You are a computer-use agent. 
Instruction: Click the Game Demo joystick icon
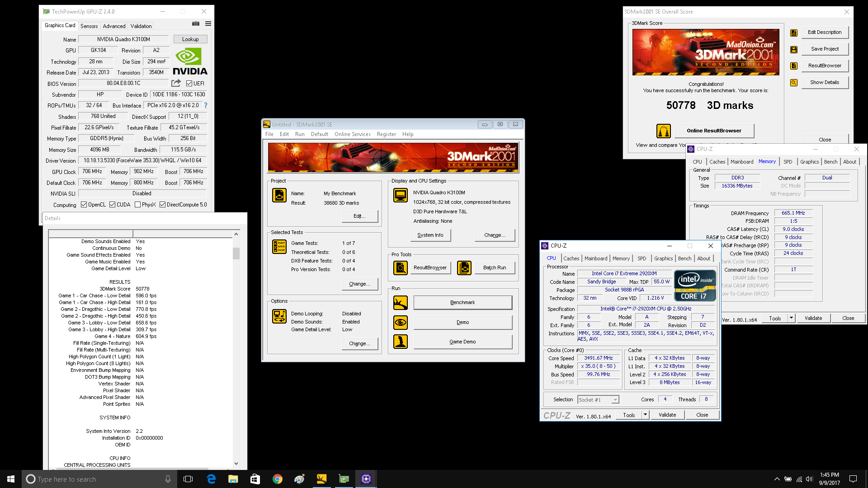tap(401, 342)
